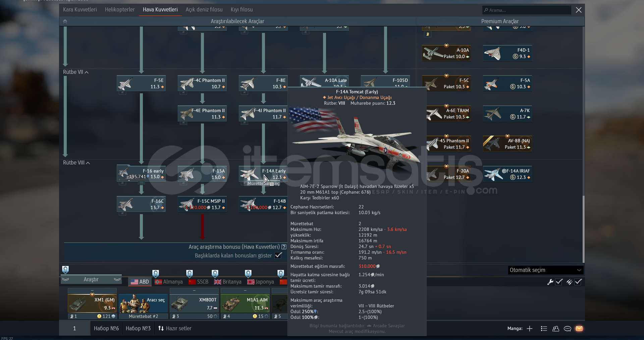Image resolution: width=644 pixels, height=340 pixels.
Task: Select the A-10A Paket aircraft icon
Action: point(446,53)
